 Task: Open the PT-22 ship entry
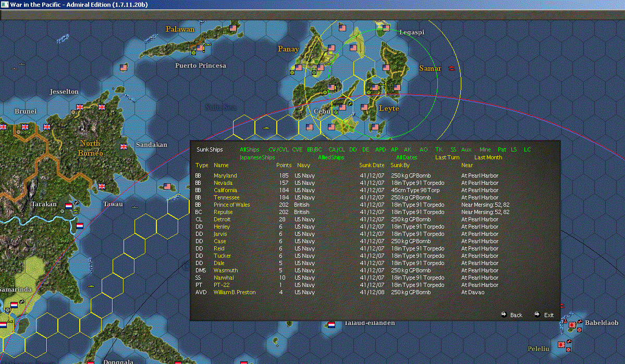click(x=222, y=285)
